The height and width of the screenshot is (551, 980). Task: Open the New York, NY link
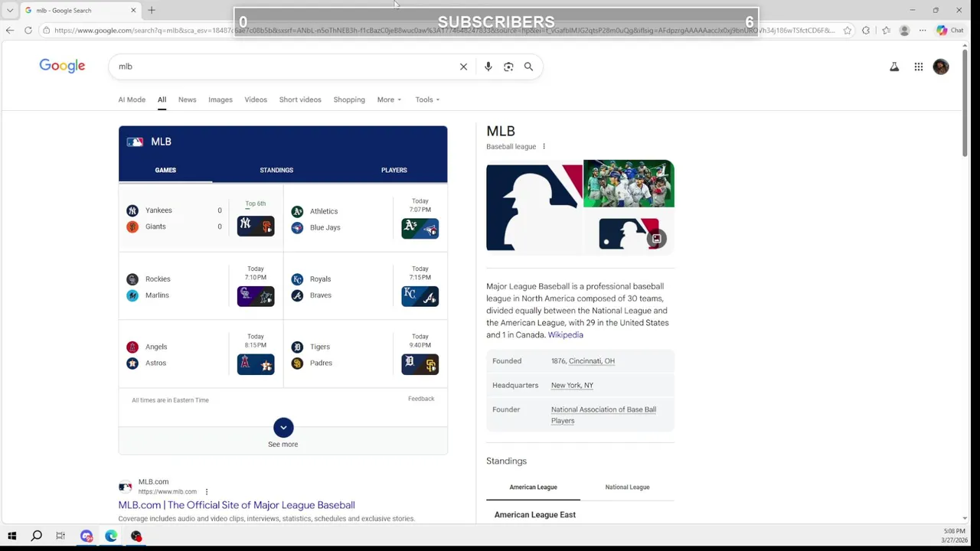(572, 386)
